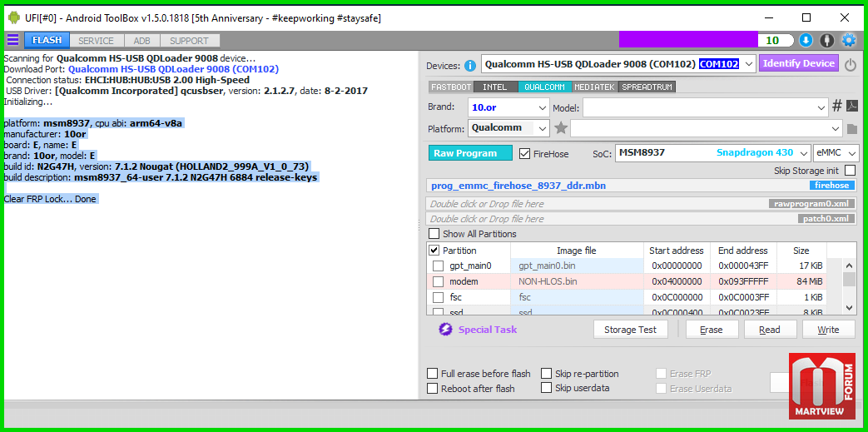
Task: Select the MEDIATEK mode tab
Action: pyautogui.click(x=595, y=87)
